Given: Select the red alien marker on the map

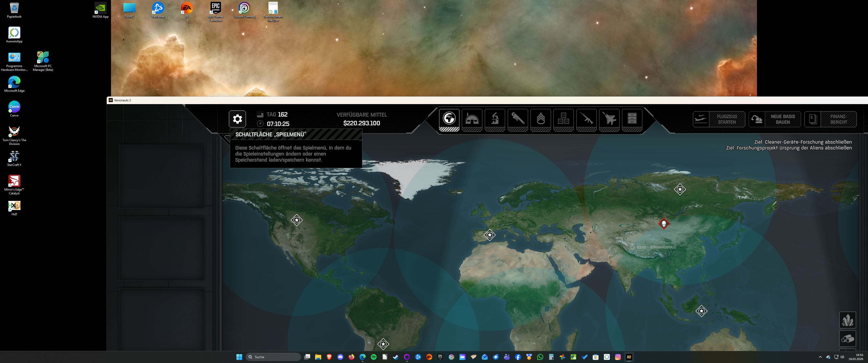Looking at the screenshot, I should (x=664, y=224).
